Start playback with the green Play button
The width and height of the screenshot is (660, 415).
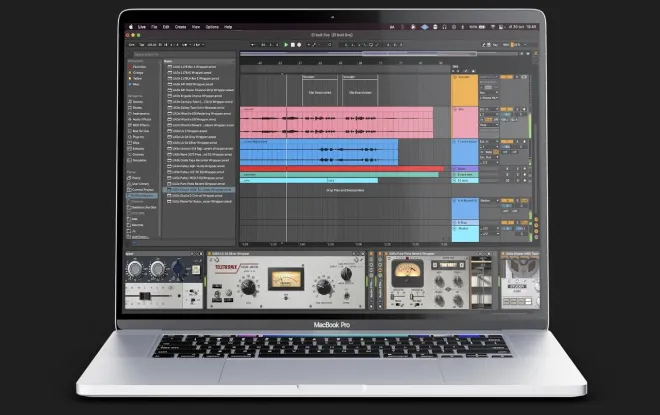[286, 45]
